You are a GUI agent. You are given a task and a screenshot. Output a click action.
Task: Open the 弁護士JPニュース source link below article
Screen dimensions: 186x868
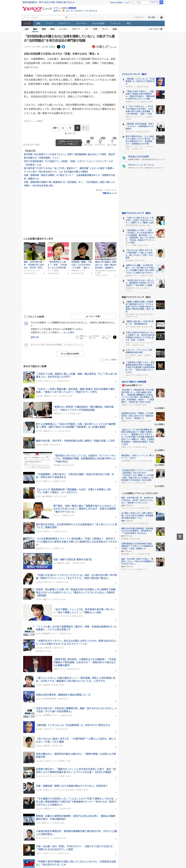(109, 193)
